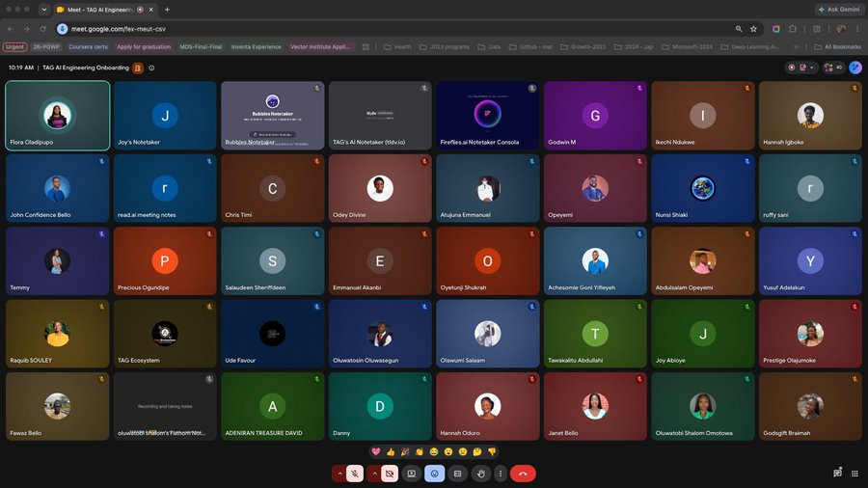Send the heart reaction emoji

[x=376, y=452]
